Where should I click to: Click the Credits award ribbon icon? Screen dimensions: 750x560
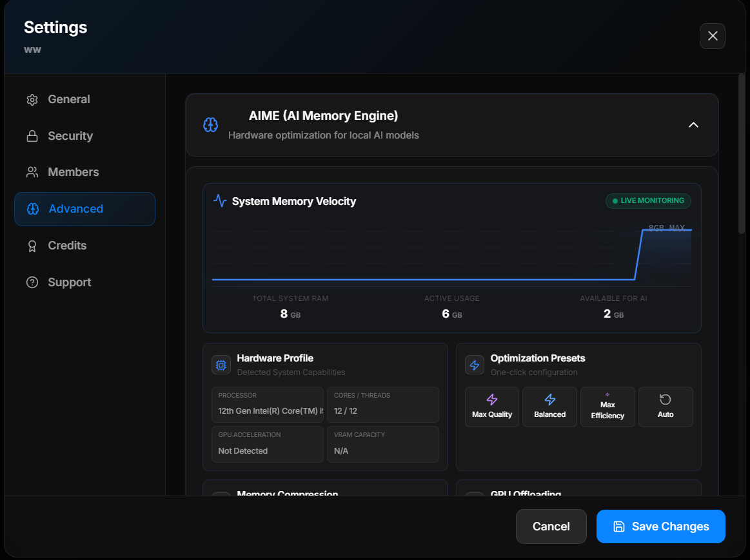click(x=32, y=246)
